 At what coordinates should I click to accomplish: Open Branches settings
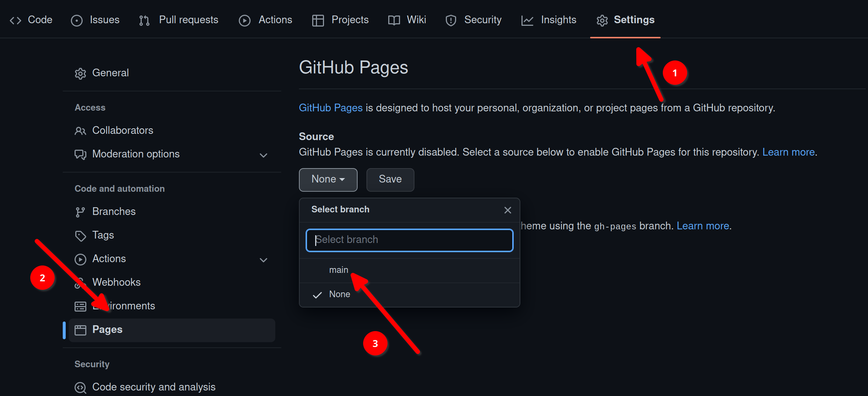[x=172, y=212]
